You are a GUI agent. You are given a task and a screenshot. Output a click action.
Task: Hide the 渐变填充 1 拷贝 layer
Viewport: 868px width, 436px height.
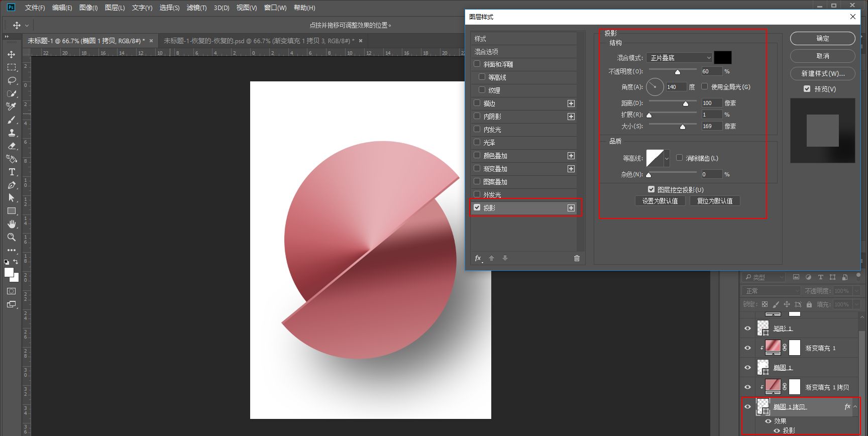click(747, 387)
